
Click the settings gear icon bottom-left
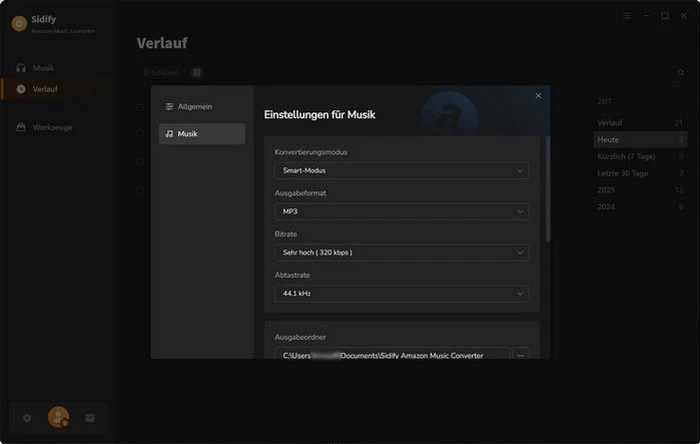coord(27,418)
